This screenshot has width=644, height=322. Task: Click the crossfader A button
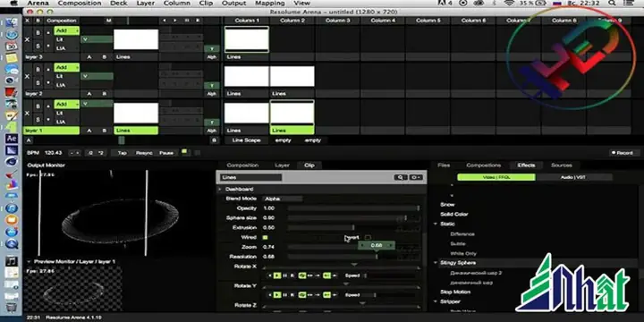coord(30,140)
